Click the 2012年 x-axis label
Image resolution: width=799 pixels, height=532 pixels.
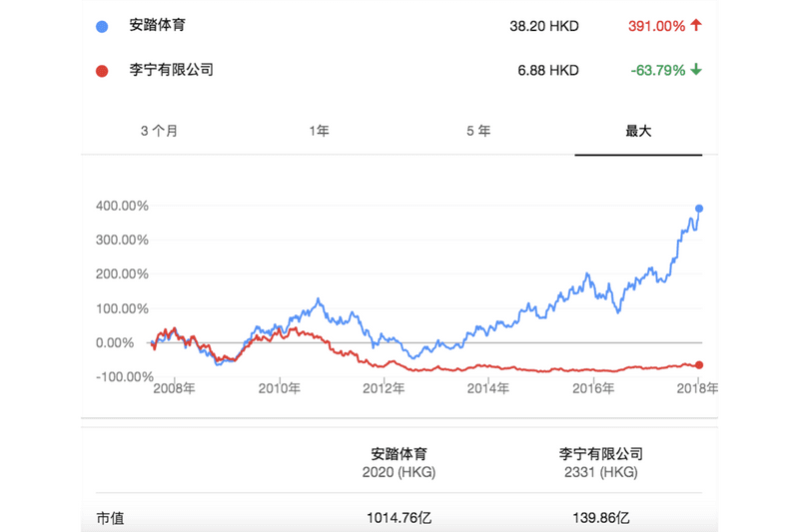coord(384,389)
